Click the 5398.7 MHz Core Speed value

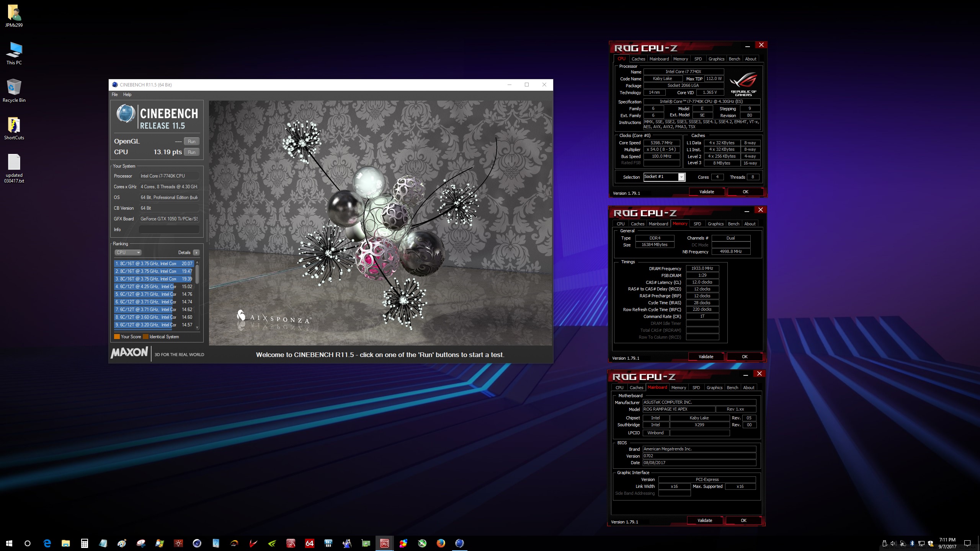661,143
